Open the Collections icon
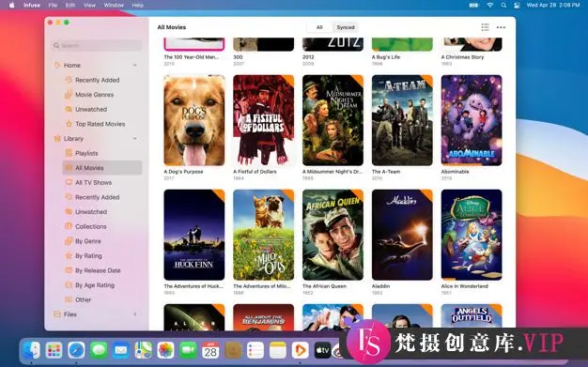Screen dimensions: 588x367 click(69, 226)
